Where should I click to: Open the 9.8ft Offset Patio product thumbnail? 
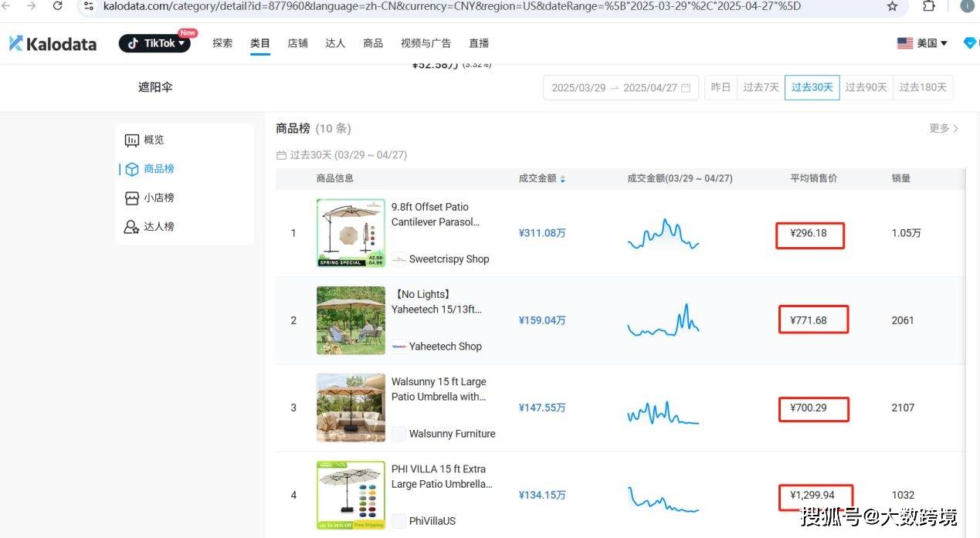tap(351, 233)
